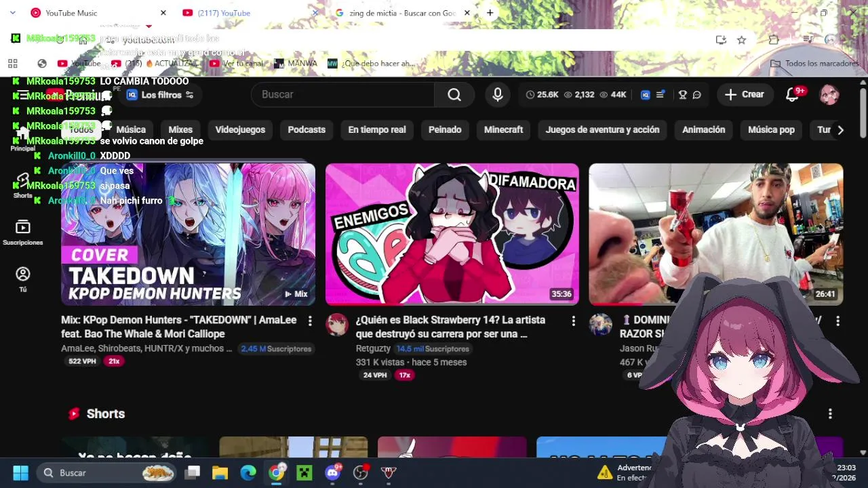
Task: Click the vidIQ blue icon beside the stats
Action: pos(646,95)
